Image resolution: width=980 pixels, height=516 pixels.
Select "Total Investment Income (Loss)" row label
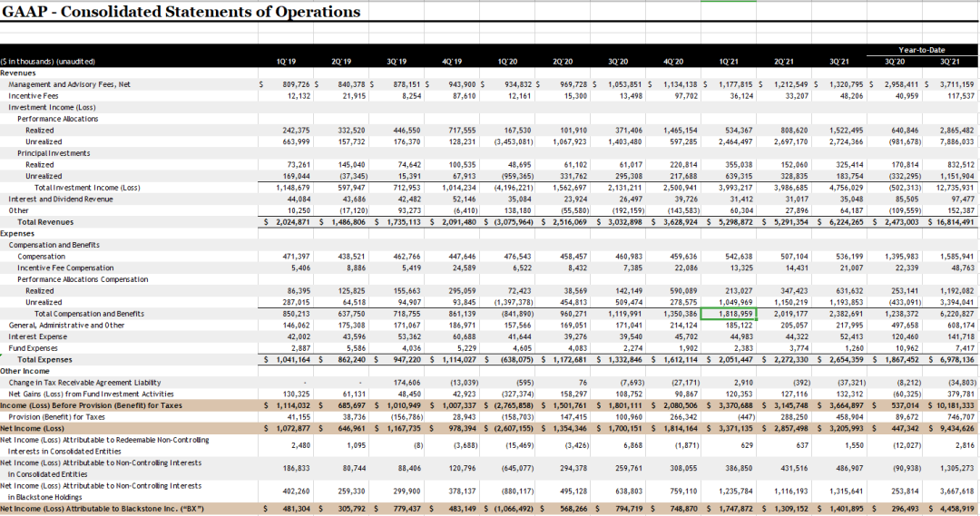tap(87, 188)
